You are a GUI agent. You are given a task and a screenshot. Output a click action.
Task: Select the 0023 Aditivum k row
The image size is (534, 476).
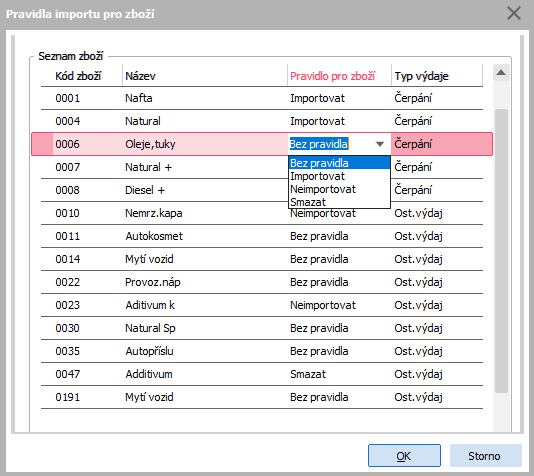(x=262, y=305)
